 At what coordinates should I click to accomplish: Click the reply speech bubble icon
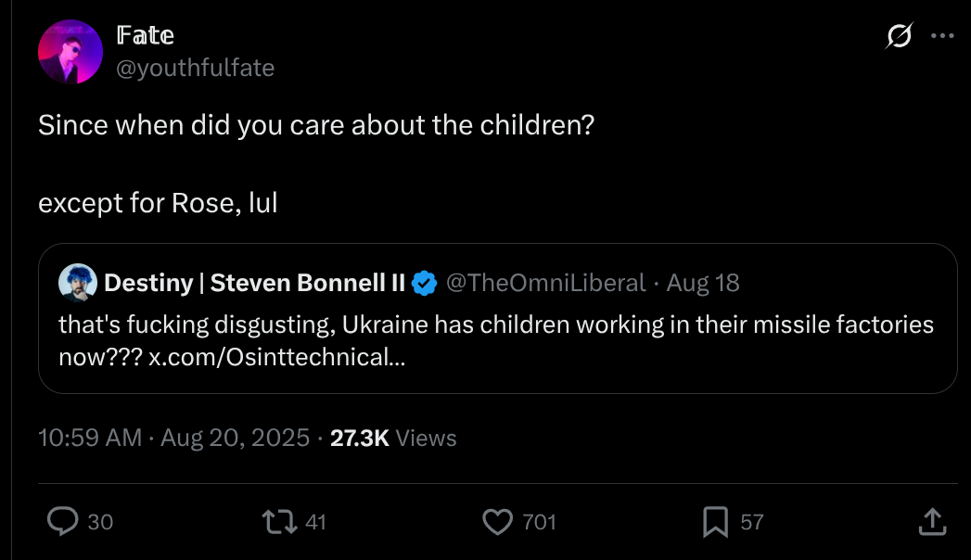pos(62,521)
